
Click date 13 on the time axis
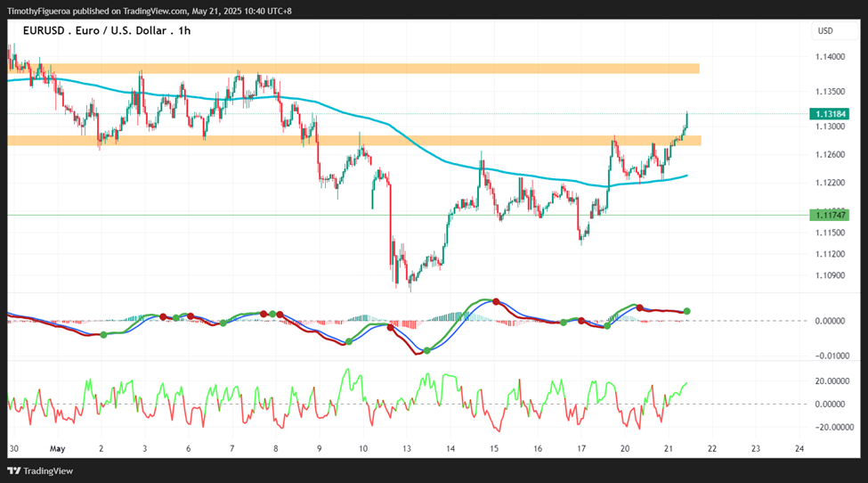pyautogui.click(x=406, y=449)
